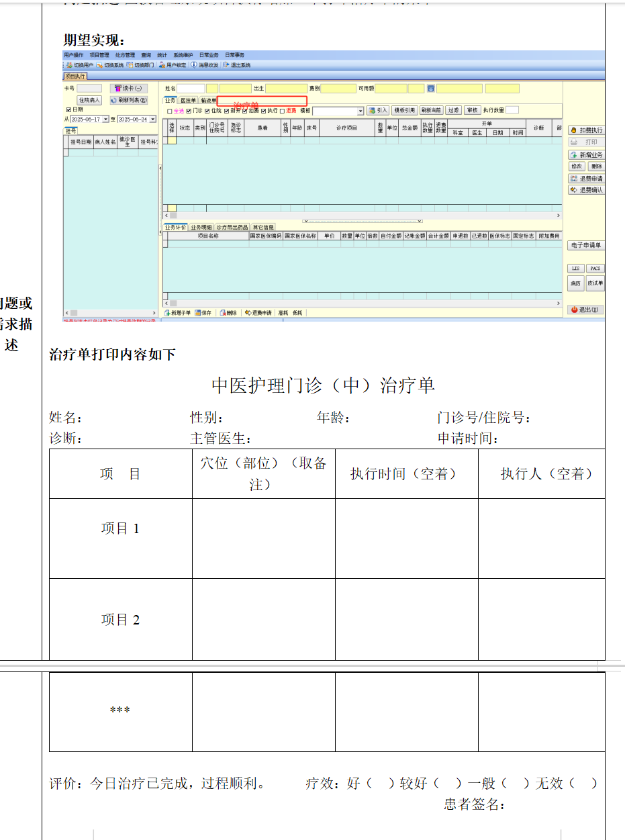Viewport: 625px width, 840px height.
Task: Open the start date 2025-06-17 dropdown
Action: [105, 119]
